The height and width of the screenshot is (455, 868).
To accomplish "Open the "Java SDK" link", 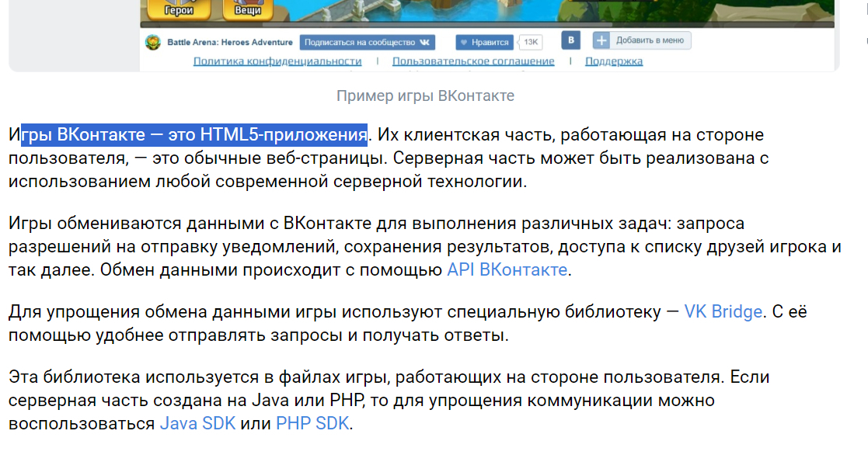I will [x=197, y=423].
